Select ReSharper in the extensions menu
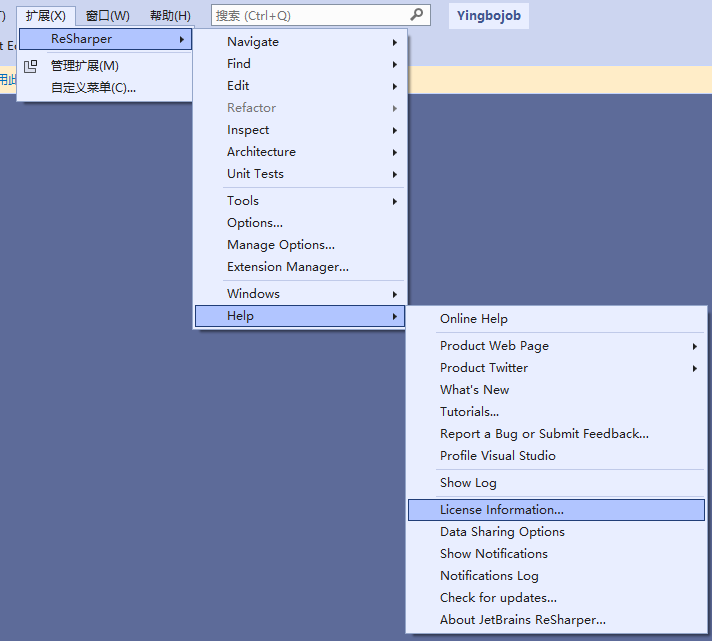 [x=105, y=39]
